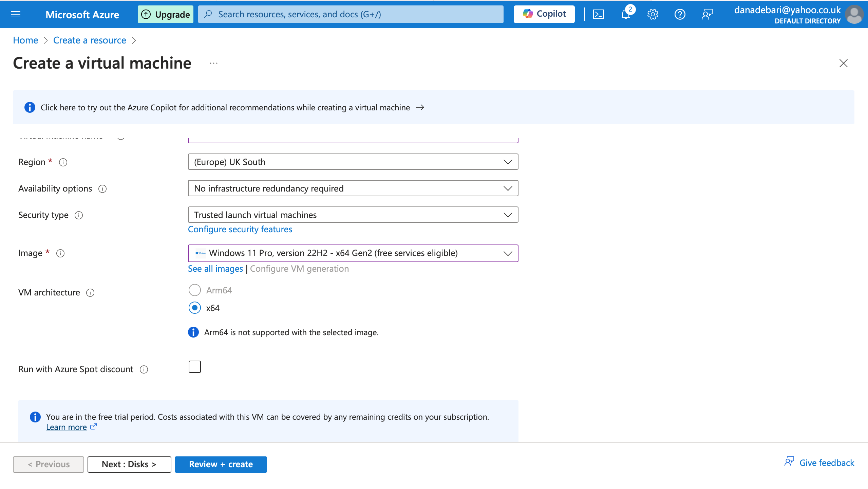Screen dimensions: 868x489
Task: Select the Arm64 architecture radio button
Action: [x=195, y=290]
